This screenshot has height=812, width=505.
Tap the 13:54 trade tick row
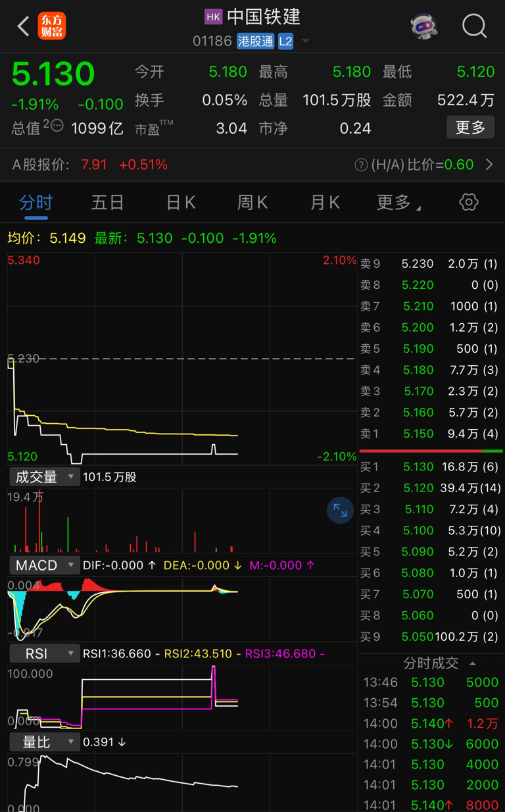pos(431,703)
